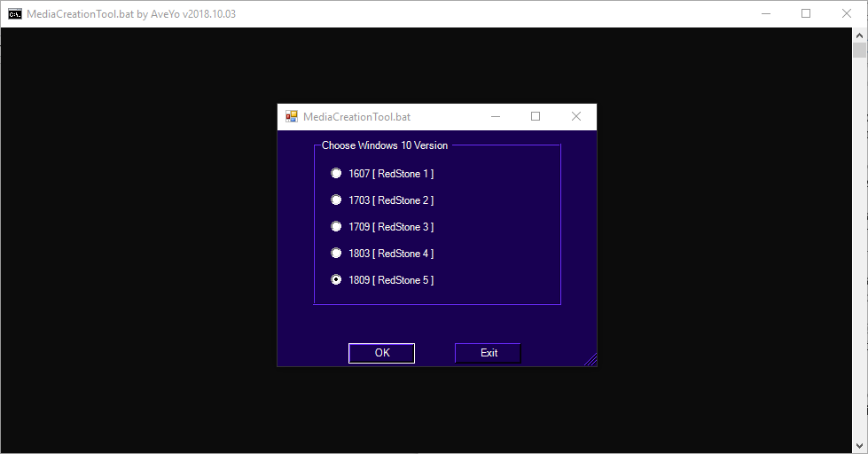868x454 pixels.
Task: Maximize the outer console window
Action: tap(806, 14)
